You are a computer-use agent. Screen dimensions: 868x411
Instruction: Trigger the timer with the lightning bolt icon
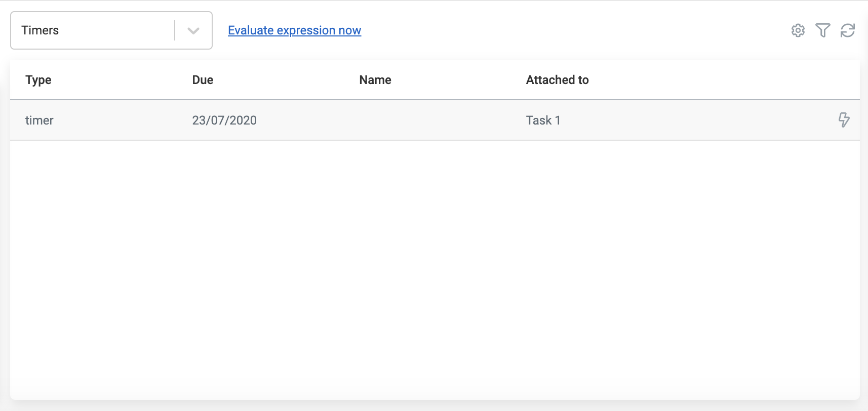point(844,120)
